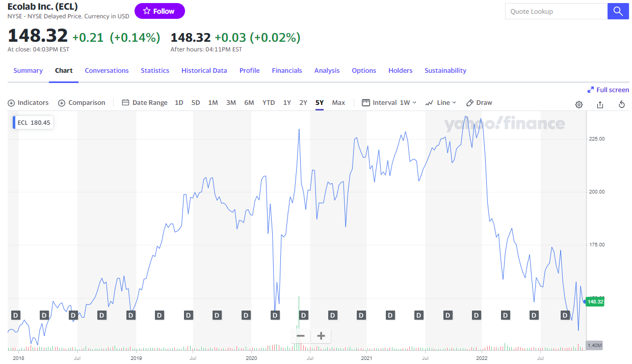Select the Max range
Screen dimensions: 632x364
pyautogui.click(x=338, y=103)
